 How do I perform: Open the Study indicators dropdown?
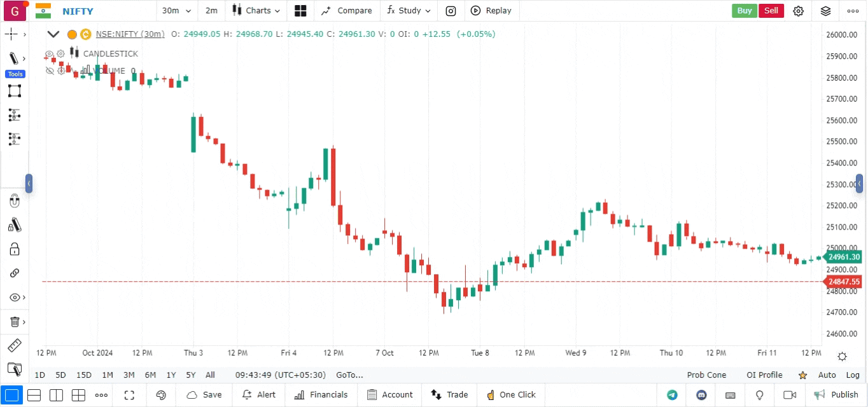(x=409, y=11)
